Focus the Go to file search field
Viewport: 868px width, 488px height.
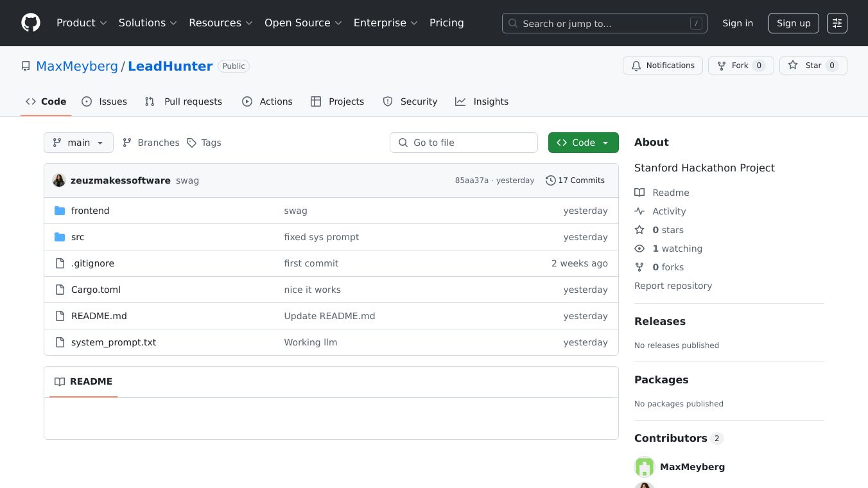(464, 143)
